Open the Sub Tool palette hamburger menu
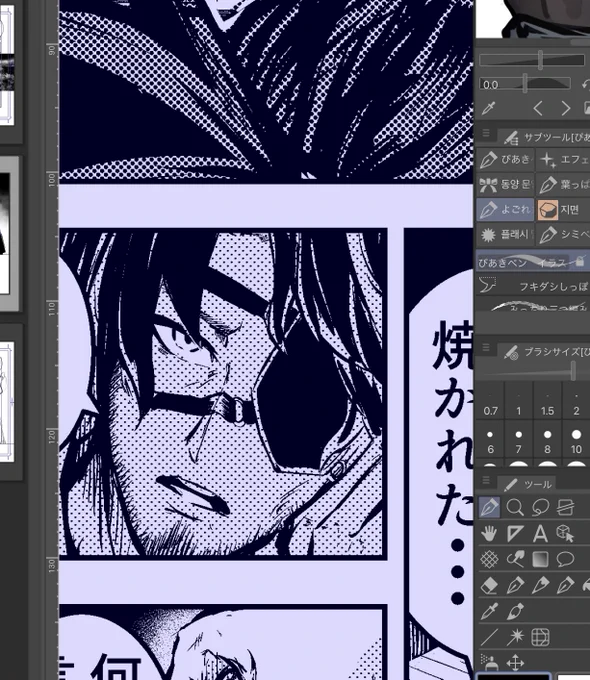 (486, 133)
